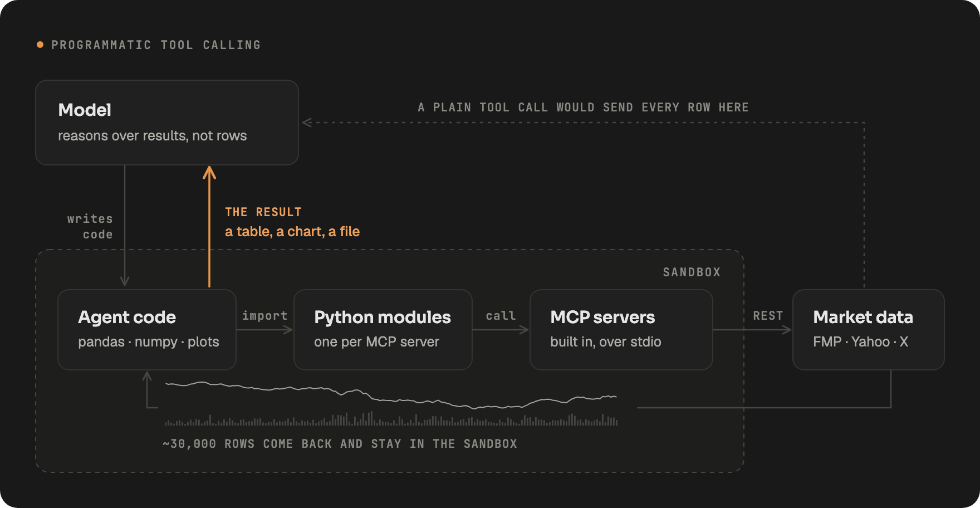This screenshot has width=980, height=508.
Task: Click the "REST" connector label
Action: tap(768, 316)
